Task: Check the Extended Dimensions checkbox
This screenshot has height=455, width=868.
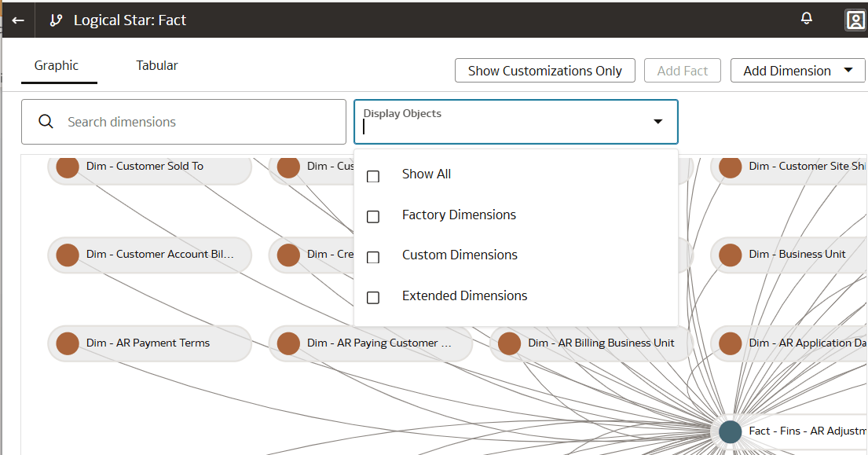Action: [x=372, y=297]
